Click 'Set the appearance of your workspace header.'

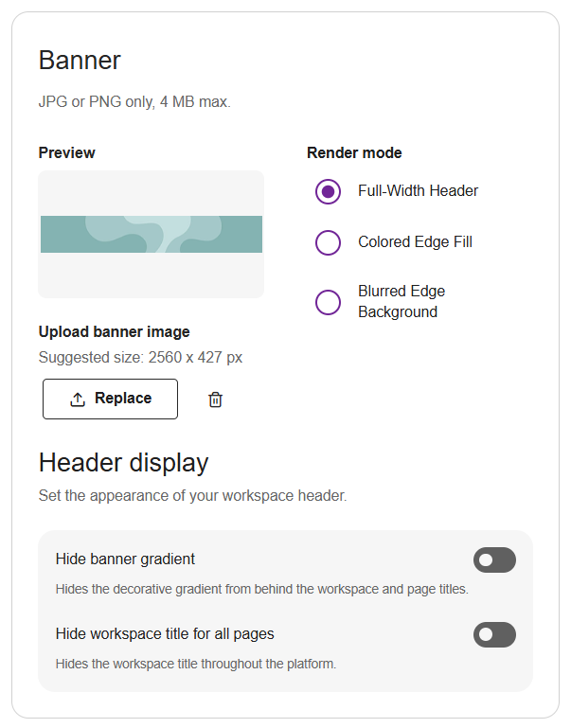[192, 495]
